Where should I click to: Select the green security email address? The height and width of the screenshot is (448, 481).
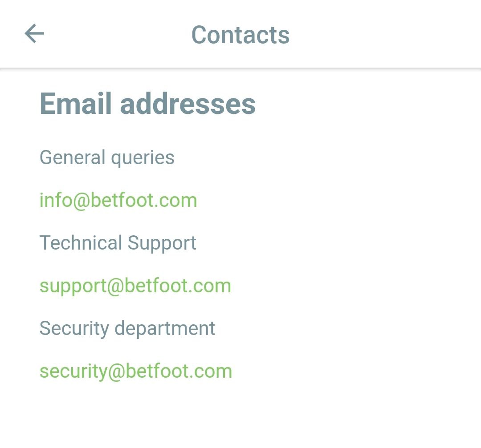135,371
